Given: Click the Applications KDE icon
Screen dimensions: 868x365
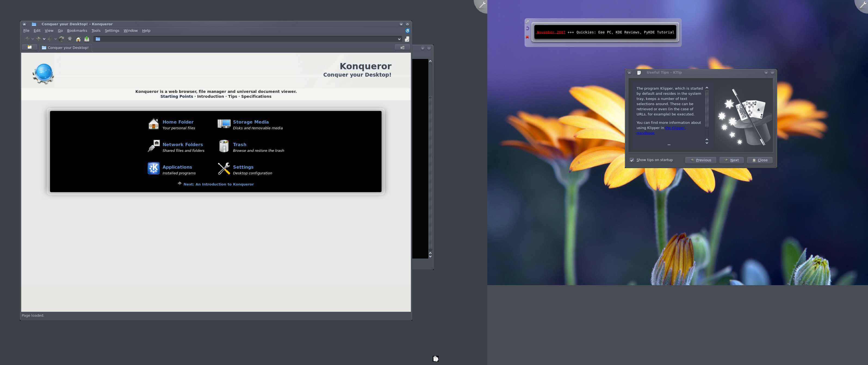Looking at the screenshot, I should 154,169.
